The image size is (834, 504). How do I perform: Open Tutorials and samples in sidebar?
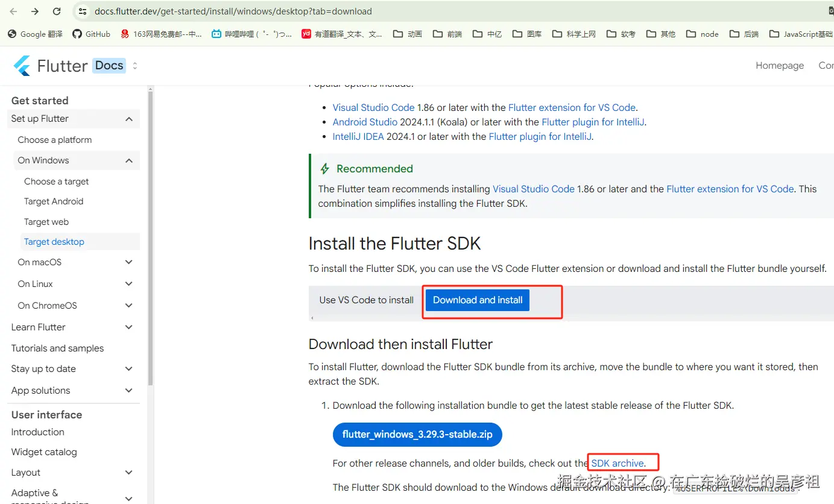point(57,348)
